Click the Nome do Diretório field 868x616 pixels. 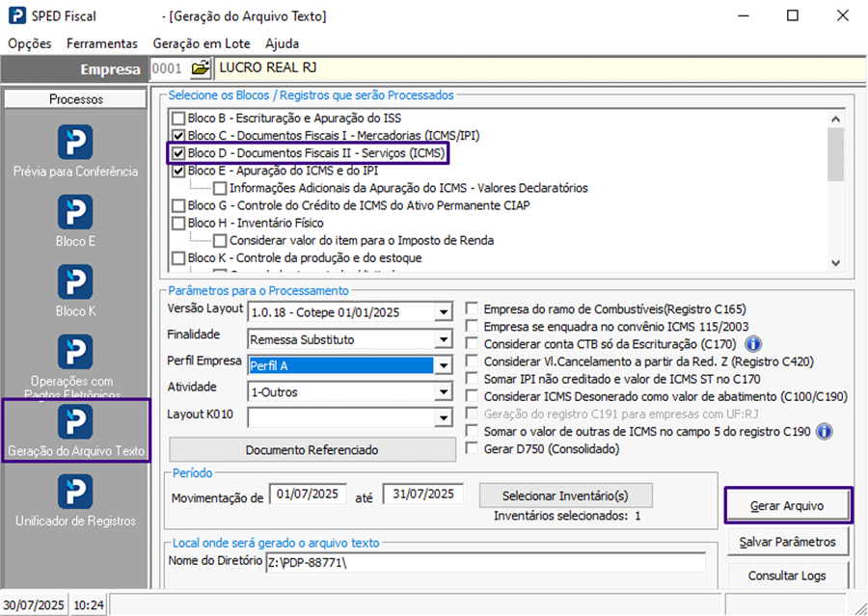point(485,563)
